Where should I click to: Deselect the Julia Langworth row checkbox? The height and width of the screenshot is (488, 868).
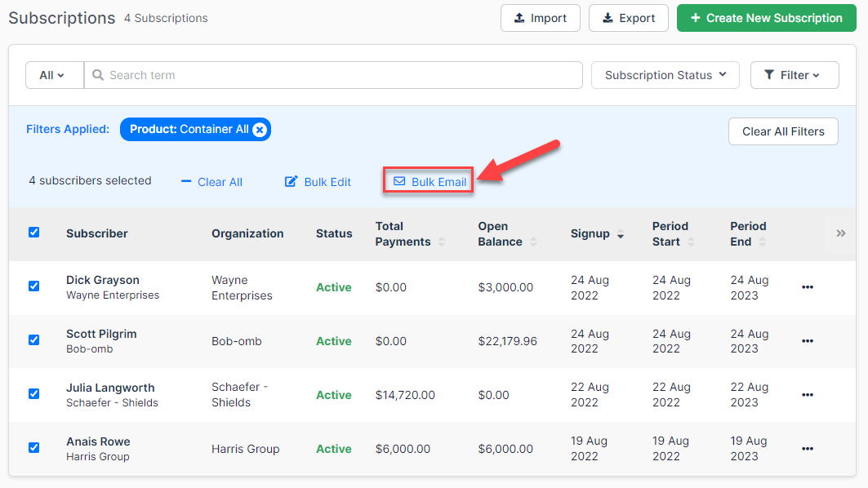point(33,394)
